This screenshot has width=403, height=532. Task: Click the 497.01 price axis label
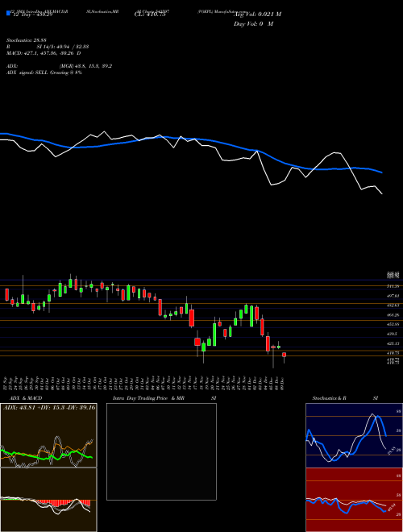point(393,296)
